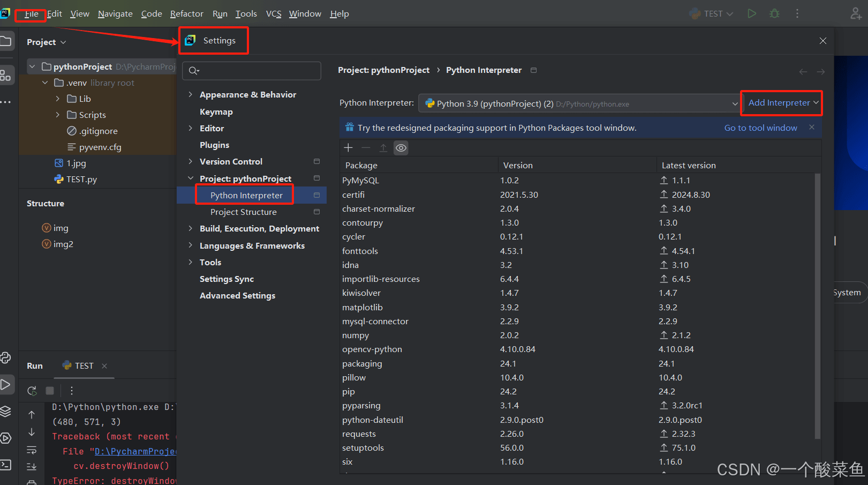This screenshot has width=868, height=485.
Task: Open the Python Console layers icon
Action: 5,411
